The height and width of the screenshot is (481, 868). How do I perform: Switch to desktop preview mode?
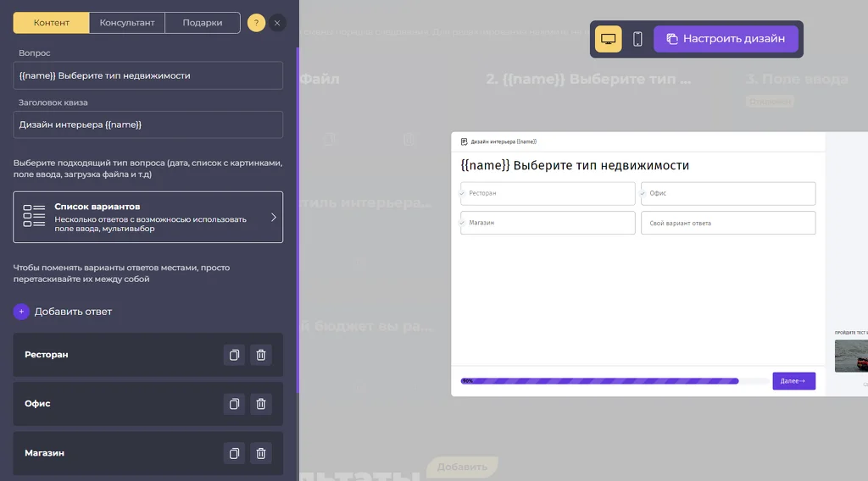tap(609, 39)
